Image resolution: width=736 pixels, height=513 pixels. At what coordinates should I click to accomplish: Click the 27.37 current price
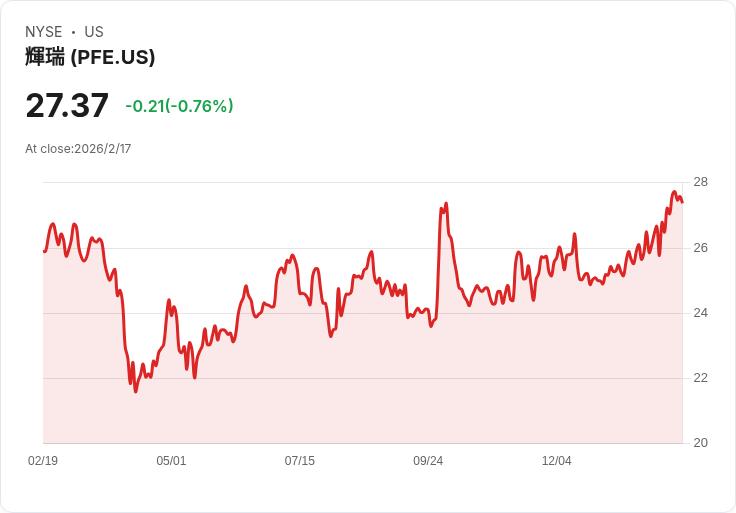[67, 106]
